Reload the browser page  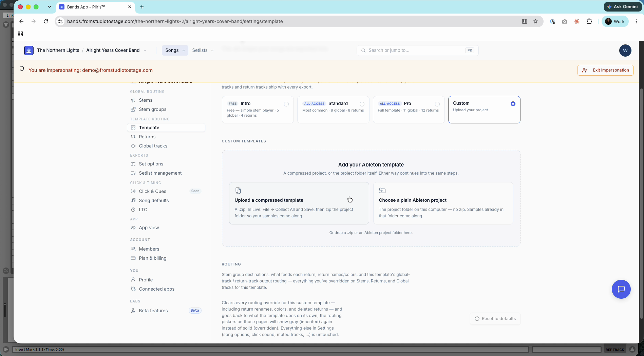(46, 21)
